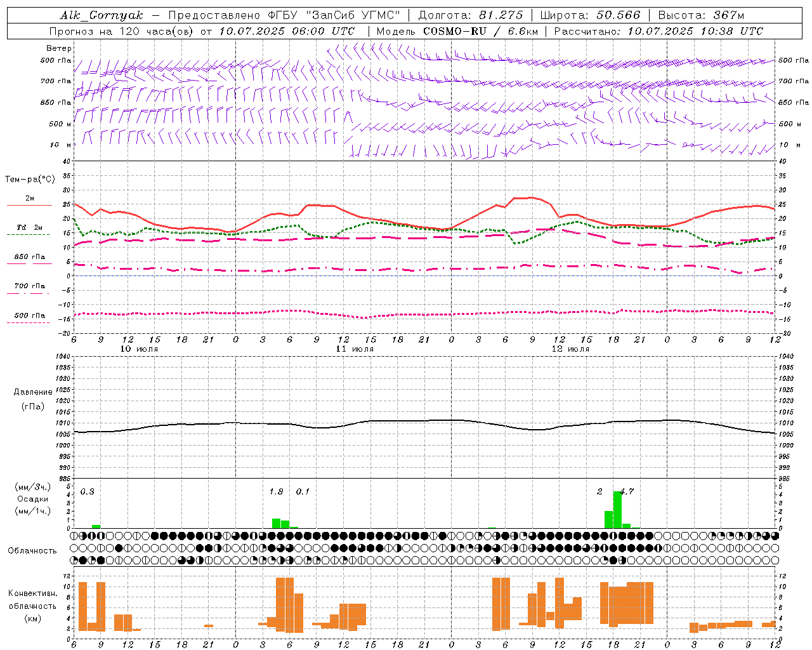
Task: Click the '(мм/1ч.)' precipitation unit label
Action: coord(32,511)
